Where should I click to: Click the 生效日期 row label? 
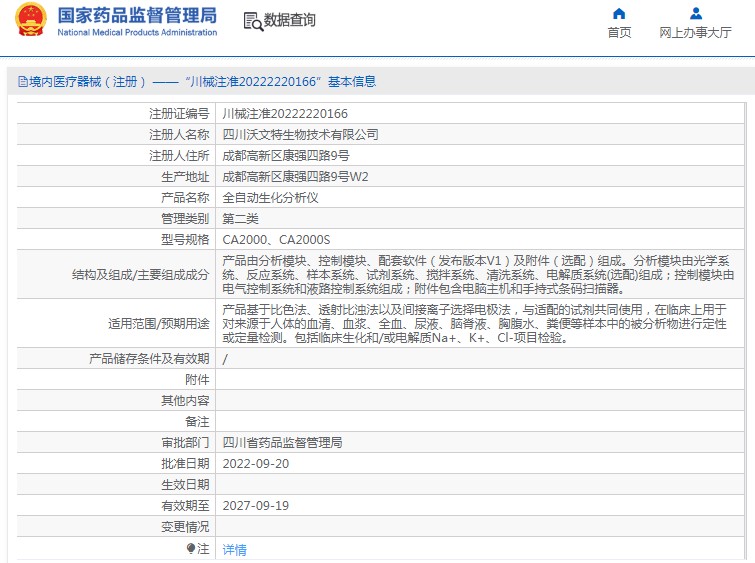tap(185, 484)
